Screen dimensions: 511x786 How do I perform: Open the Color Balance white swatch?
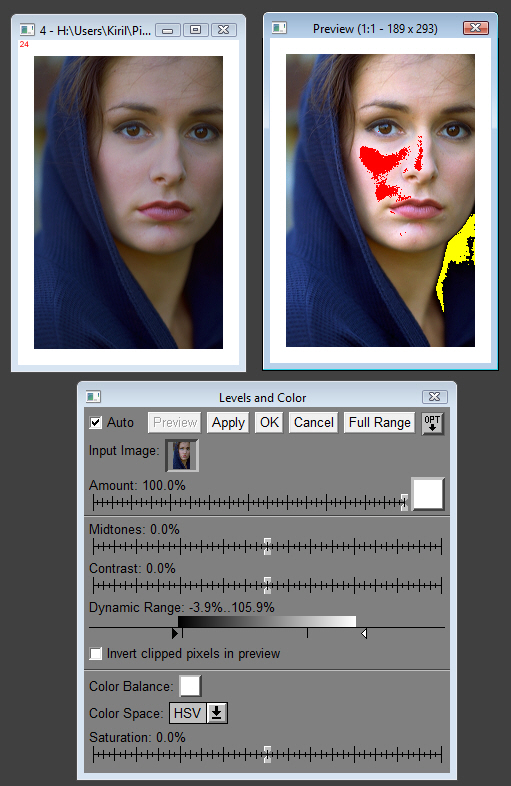point(191,686)
